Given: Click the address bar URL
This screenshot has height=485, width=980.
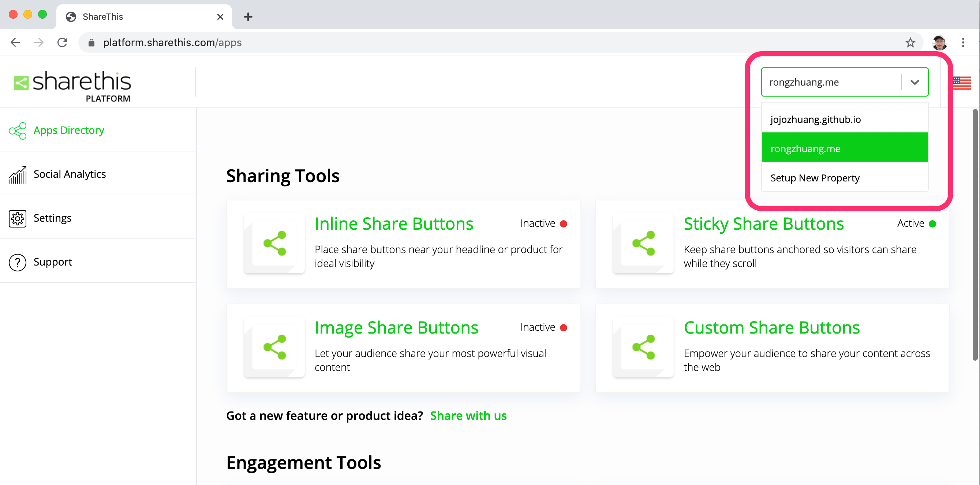Looking at the screenshot, I should 172,42.
